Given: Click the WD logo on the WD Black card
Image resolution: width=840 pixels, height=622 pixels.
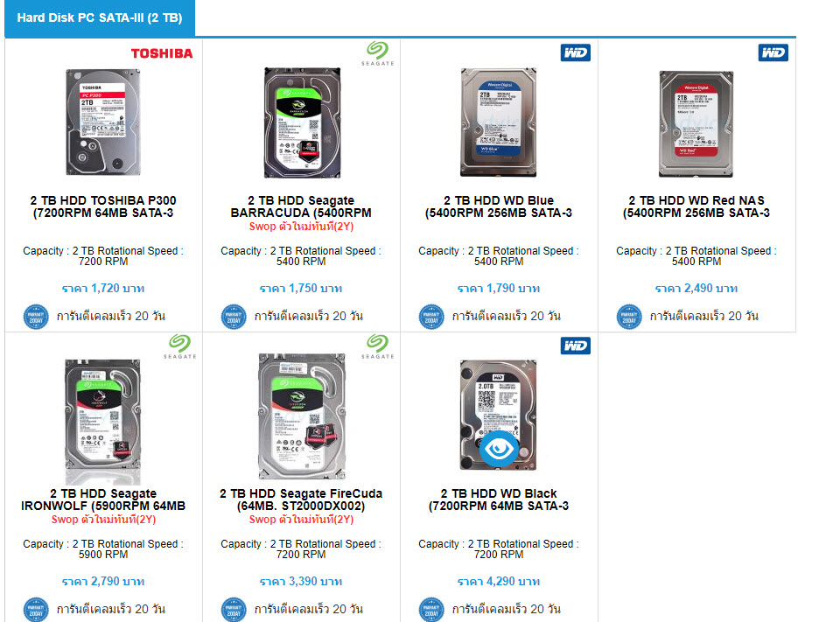Looking at the screenshot, I should tap(576, 346).
